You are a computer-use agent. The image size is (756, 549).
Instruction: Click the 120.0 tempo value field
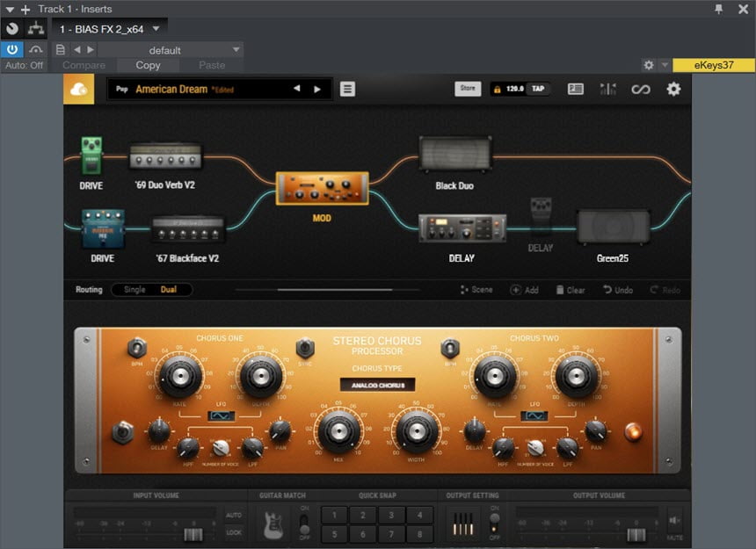click(x=515, y=89)
